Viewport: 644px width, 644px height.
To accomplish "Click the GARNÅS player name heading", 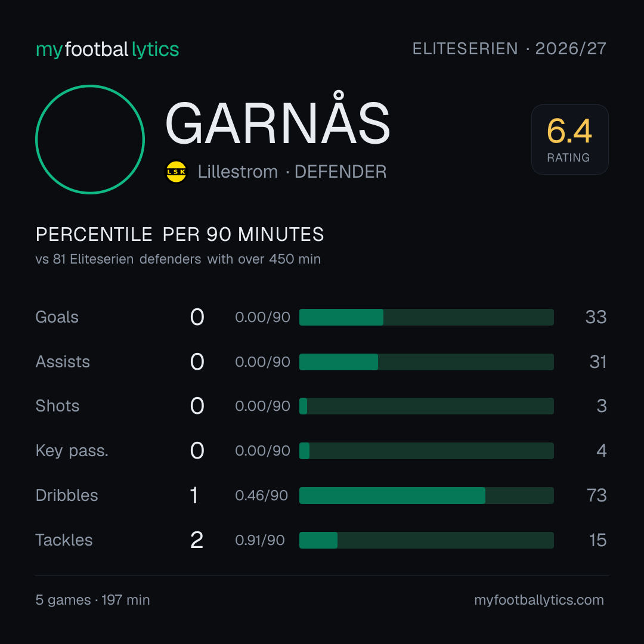I will point(277,122).
